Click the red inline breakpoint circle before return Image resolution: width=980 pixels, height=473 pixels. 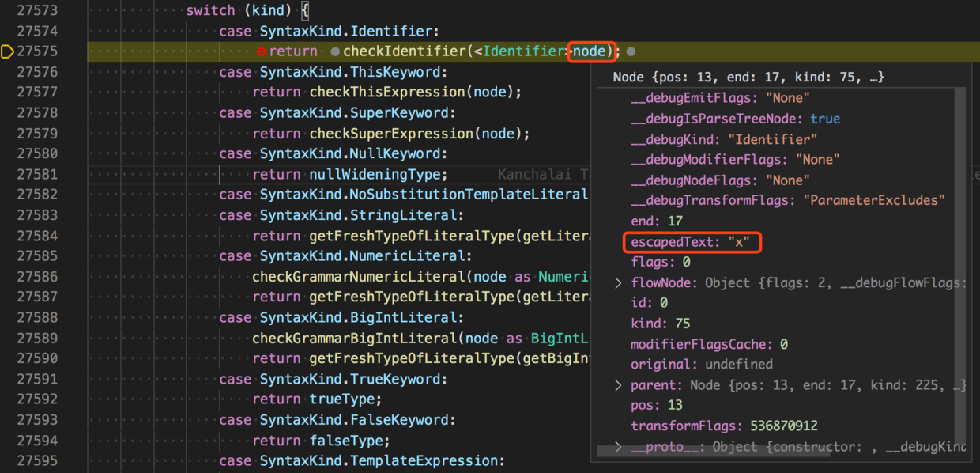[x=262, y=51]
